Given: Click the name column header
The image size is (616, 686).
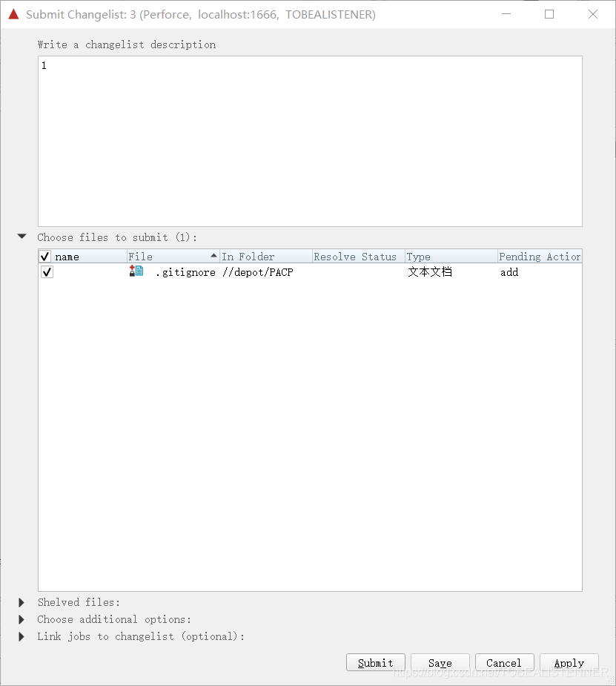Looking at the screenshot, I should (67, 257).
